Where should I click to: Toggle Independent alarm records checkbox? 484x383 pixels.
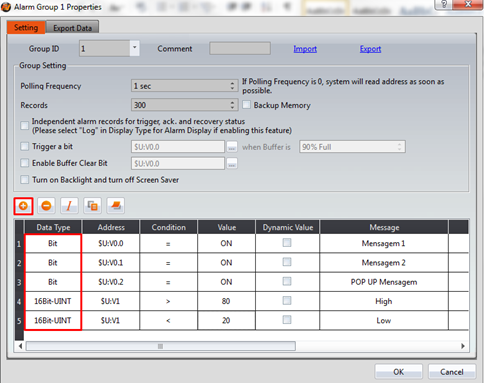pyautogui.click(x=25, y=126)
